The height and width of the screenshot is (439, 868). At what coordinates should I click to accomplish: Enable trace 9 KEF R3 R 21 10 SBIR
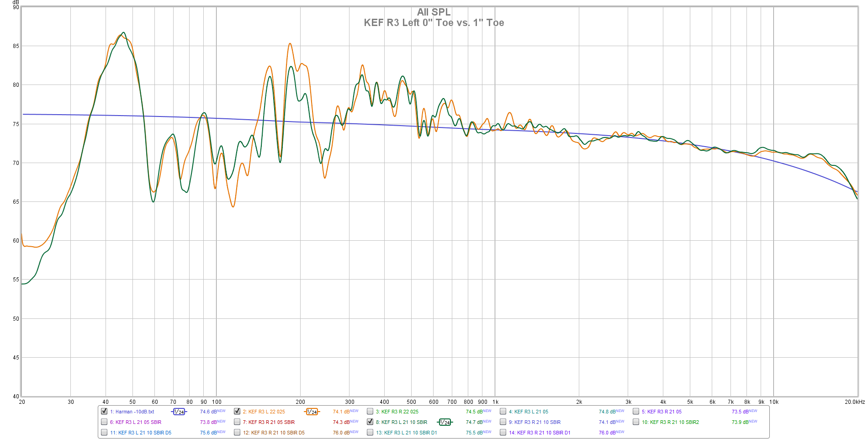point(503,422)
